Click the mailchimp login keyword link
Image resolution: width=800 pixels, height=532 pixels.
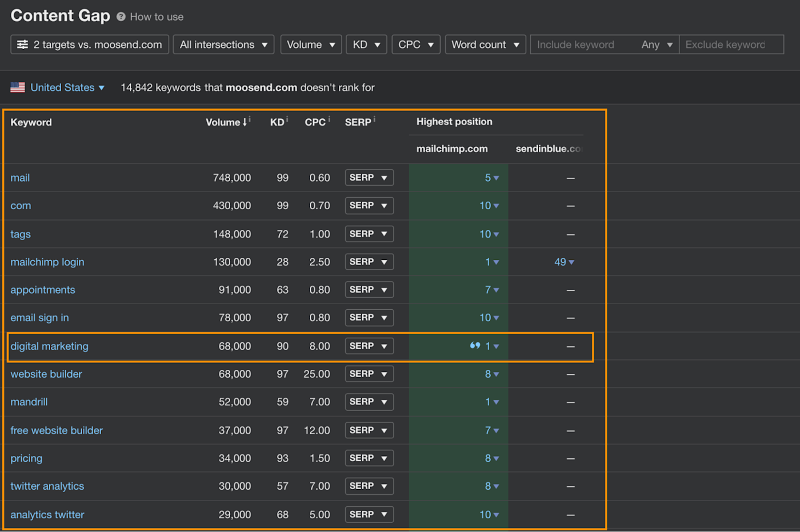click(x=47, y=262)
